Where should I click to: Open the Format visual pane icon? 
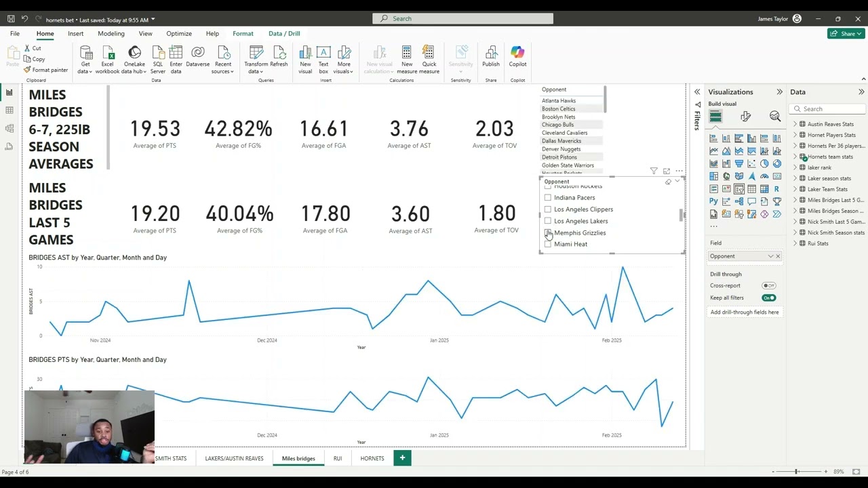click(745, 117)
